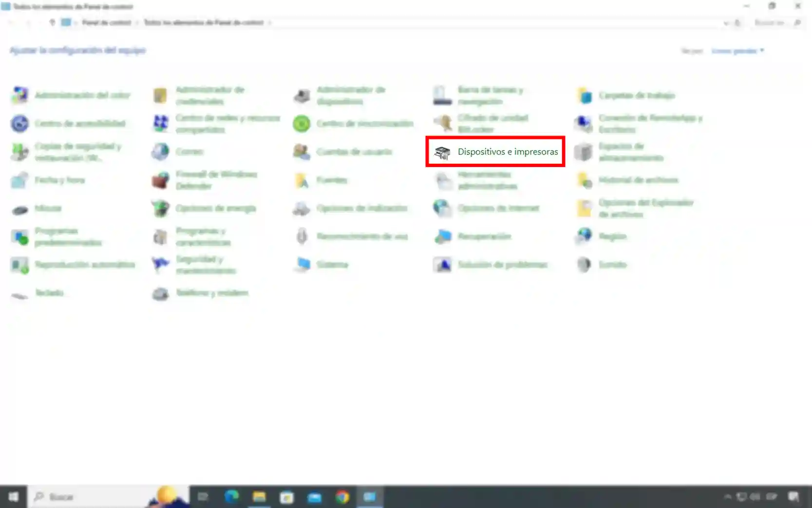Click the Sistema link

[x=332, y=265]
